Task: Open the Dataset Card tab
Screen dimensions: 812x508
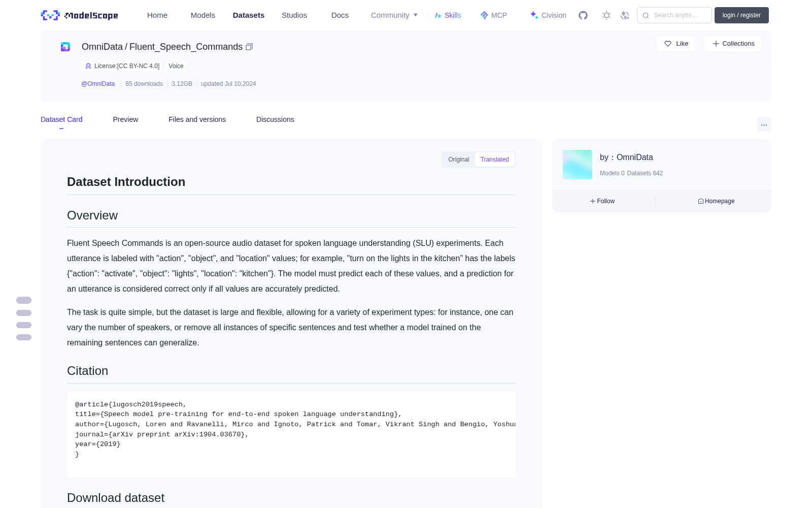Action: point(61,119)
